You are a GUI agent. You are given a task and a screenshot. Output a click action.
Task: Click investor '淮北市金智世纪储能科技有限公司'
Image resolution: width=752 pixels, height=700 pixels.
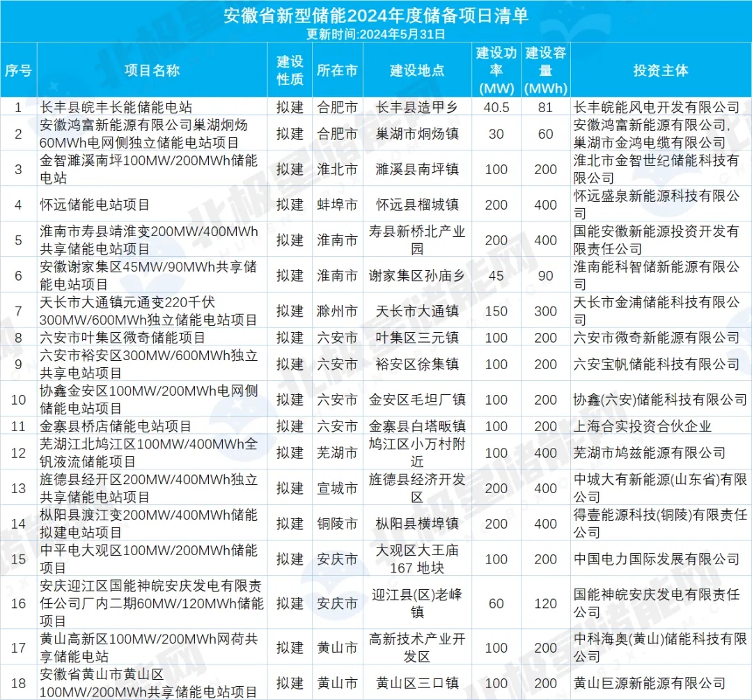656,169
